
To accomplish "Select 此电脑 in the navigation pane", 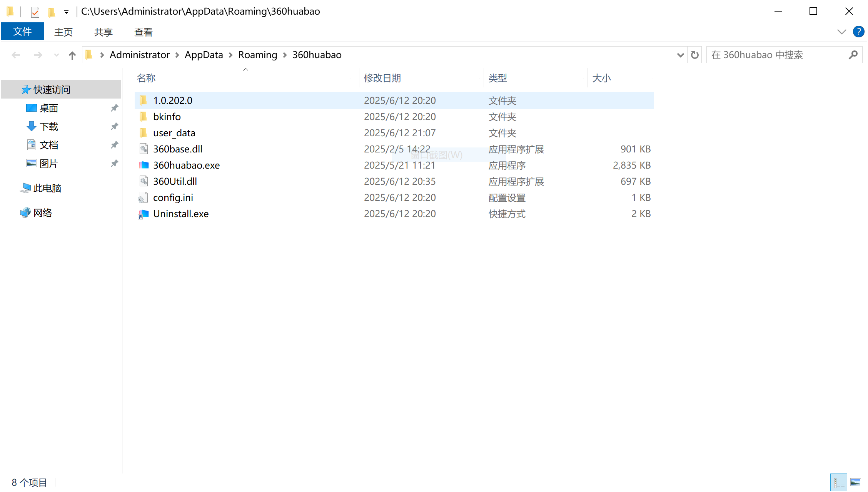I will (47, 188).
